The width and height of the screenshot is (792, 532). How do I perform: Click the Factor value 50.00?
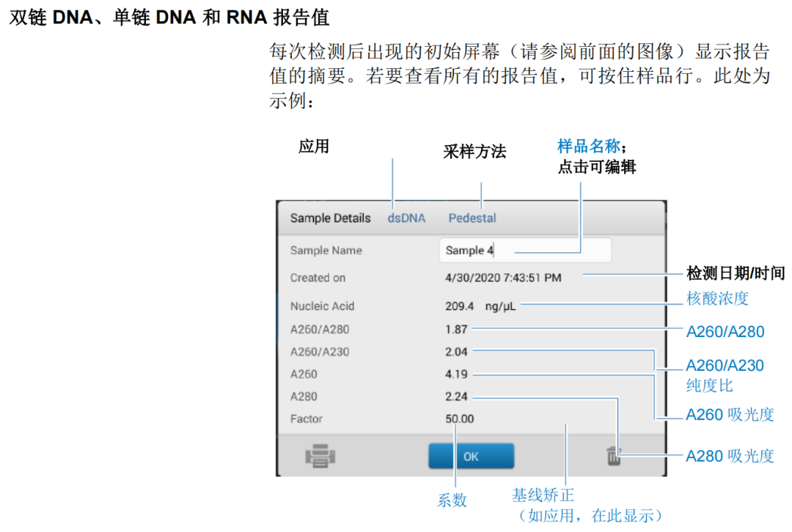459,419
